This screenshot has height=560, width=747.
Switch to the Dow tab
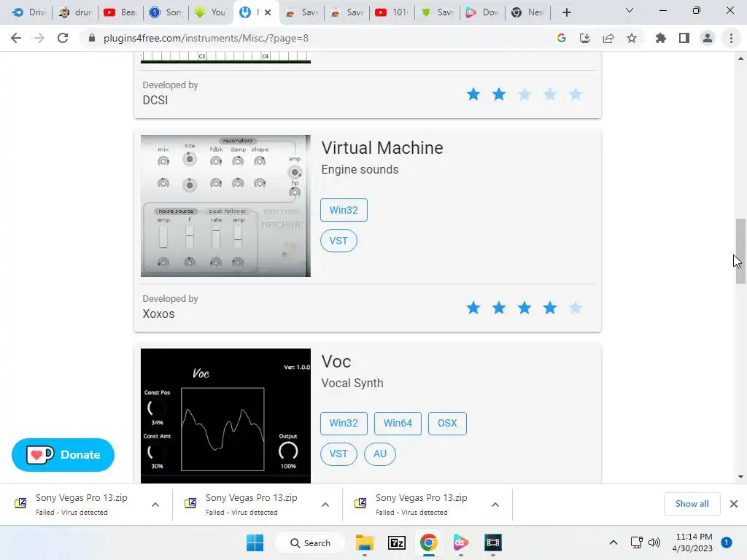[x=483, y=12]
